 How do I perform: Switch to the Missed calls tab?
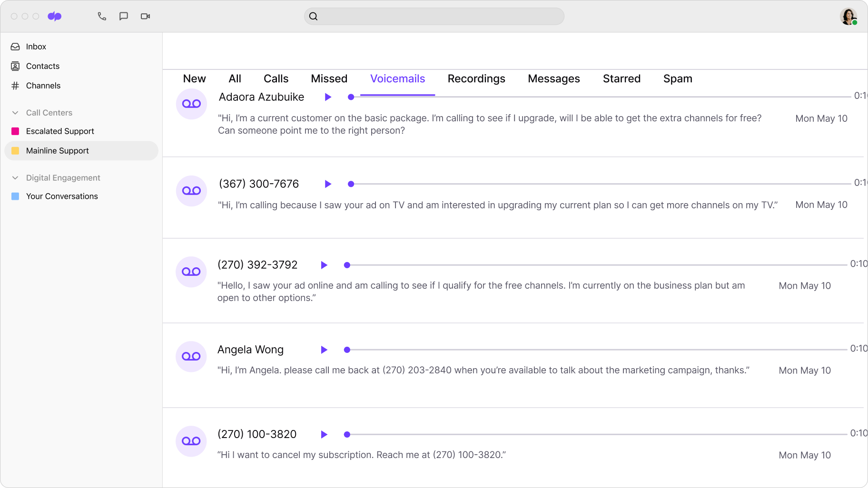(329, 78)
